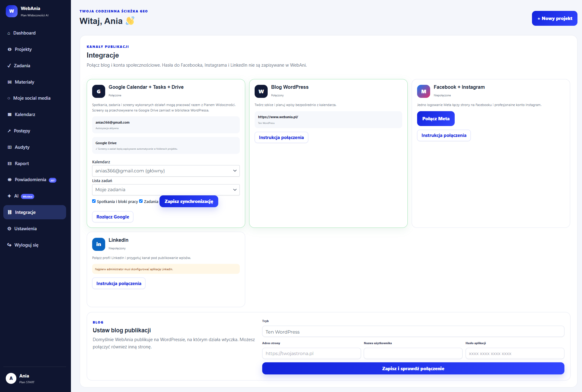Click Zapisz synchronizację button

point(189,201)
